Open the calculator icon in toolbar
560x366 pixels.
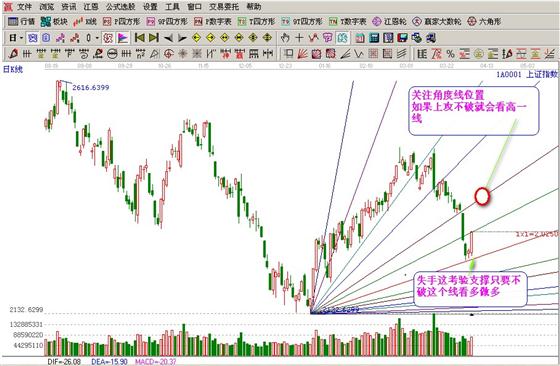point(374,37)
